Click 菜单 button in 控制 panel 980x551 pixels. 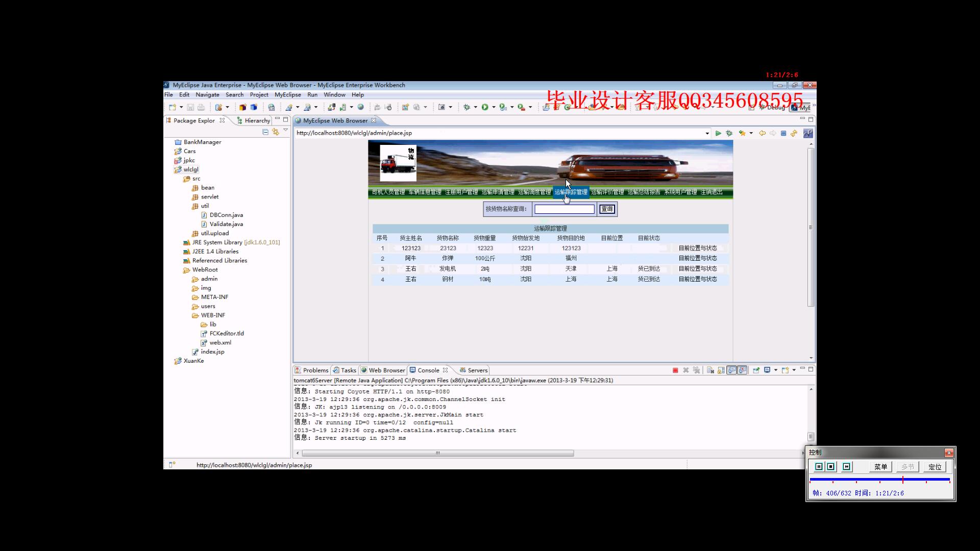click(880, 467)
